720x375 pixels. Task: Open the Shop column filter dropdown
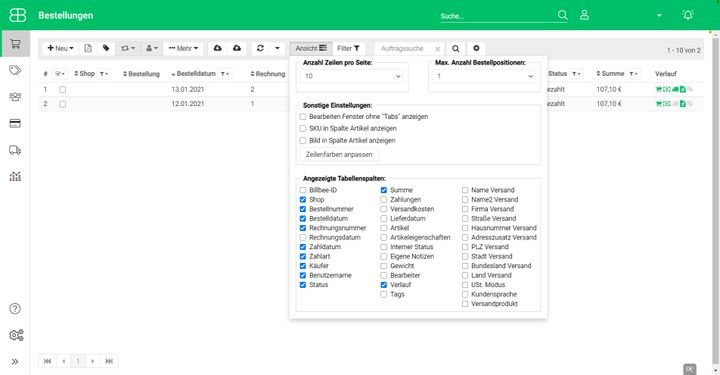104,74
